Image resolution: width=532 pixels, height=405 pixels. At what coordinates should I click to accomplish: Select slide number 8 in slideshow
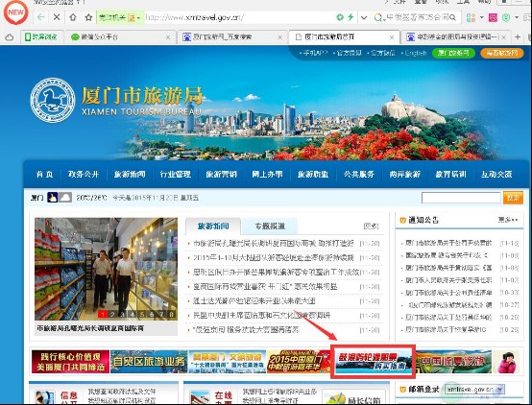(172, 315)
